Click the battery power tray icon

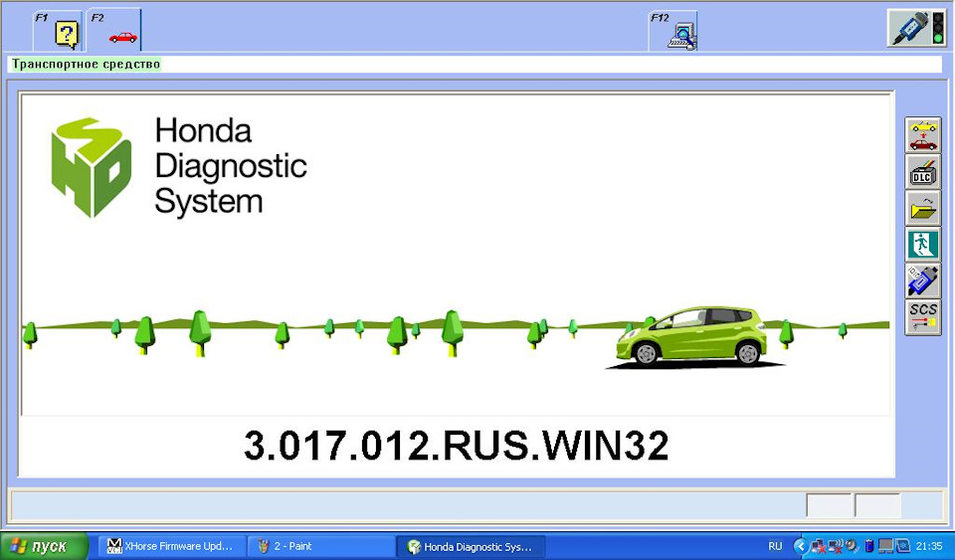tap(869, 546)
